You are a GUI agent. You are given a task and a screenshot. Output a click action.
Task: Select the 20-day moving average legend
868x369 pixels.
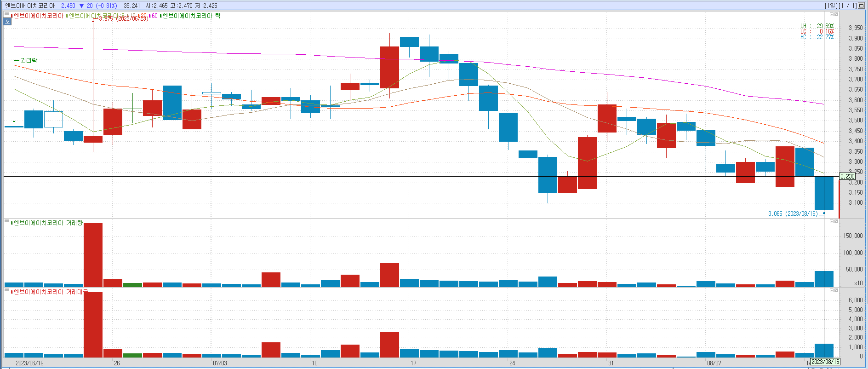point(143,16)
